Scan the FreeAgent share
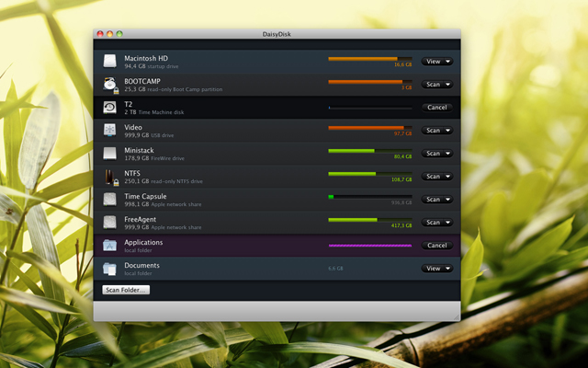 433,223
